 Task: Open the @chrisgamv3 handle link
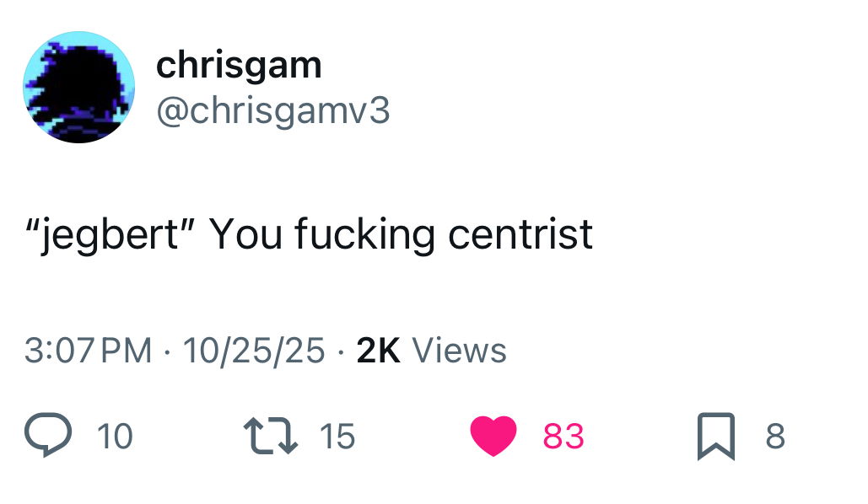pos(273,110)
